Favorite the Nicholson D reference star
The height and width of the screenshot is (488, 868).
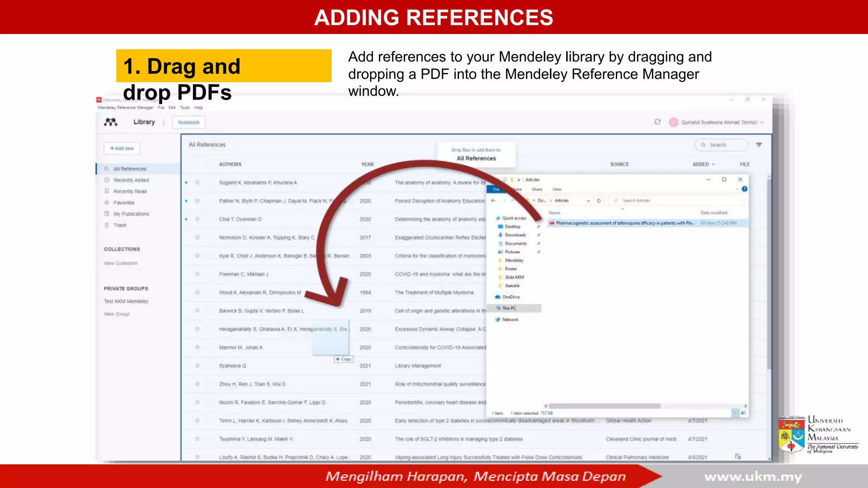tap(197, 238)
